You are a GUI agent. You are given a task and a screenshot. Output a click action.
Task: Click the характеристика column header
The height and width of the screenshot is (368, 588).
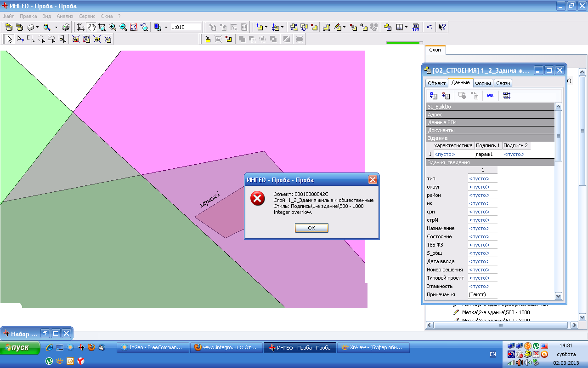click(x=453, y=145)
